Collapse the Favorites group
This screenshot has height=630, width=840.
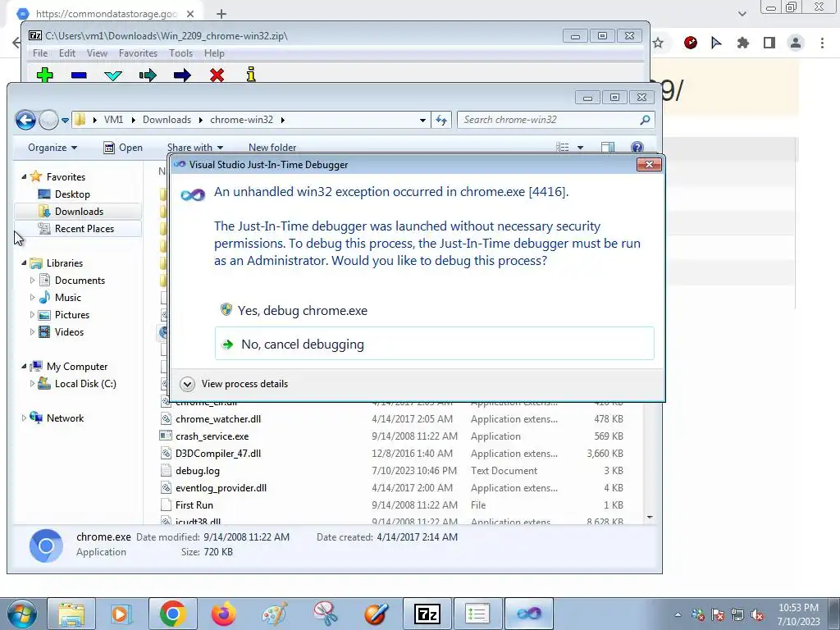24,176
